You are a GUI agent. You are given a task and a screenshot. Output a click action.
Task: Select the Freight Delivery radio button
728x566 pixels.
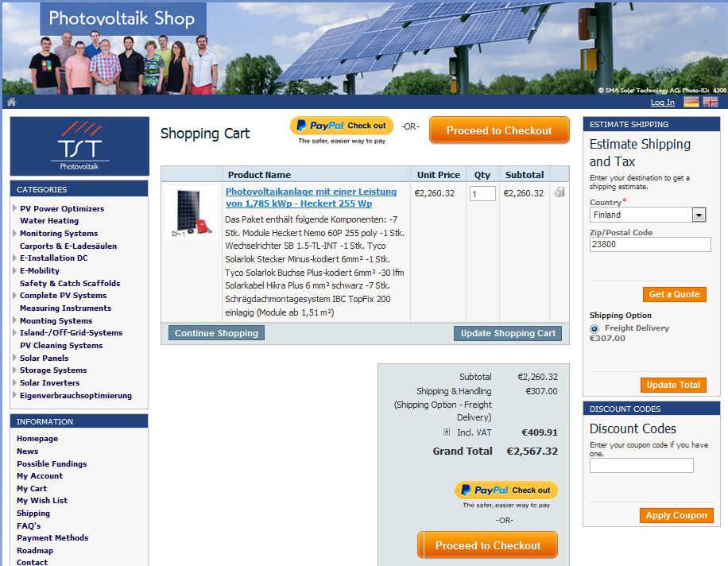click(x=594, y=329)
